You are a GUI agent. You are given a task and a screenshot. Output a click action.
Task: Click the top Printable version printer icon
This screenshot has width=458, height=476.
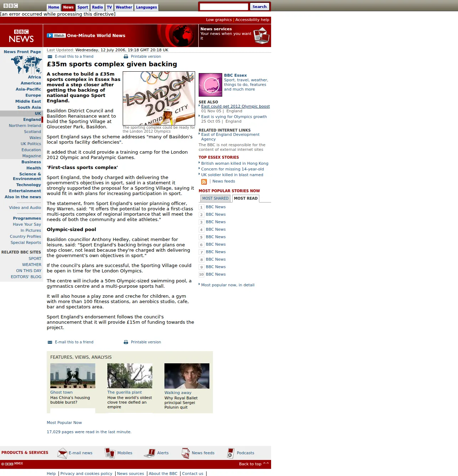(x=126, y=57)
